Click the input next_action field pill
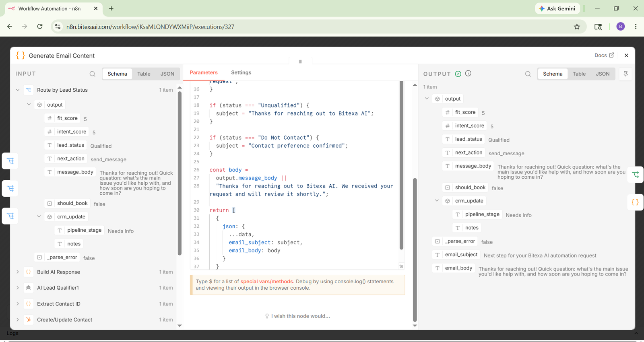The height and width of the screenshot is (342, 644). (66, 159)
